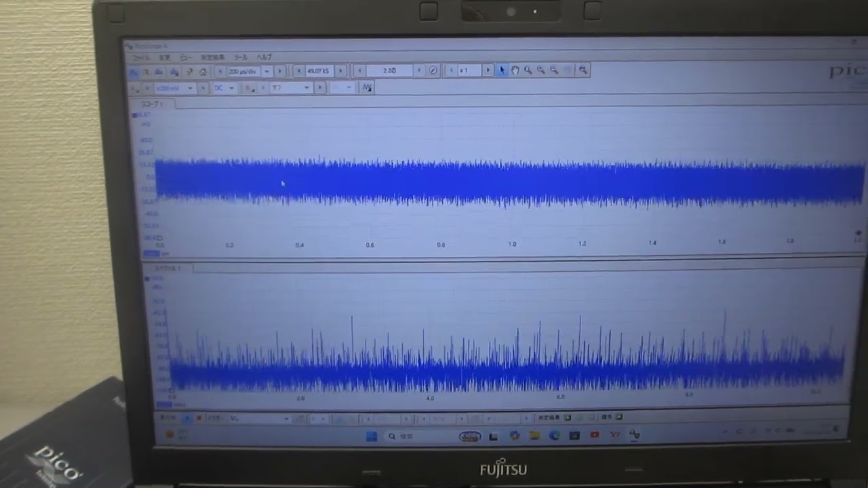Switch to the スペクトル 1 tab
The height and width of the screenshot is (488, 868).
click(x=170, y=268)
